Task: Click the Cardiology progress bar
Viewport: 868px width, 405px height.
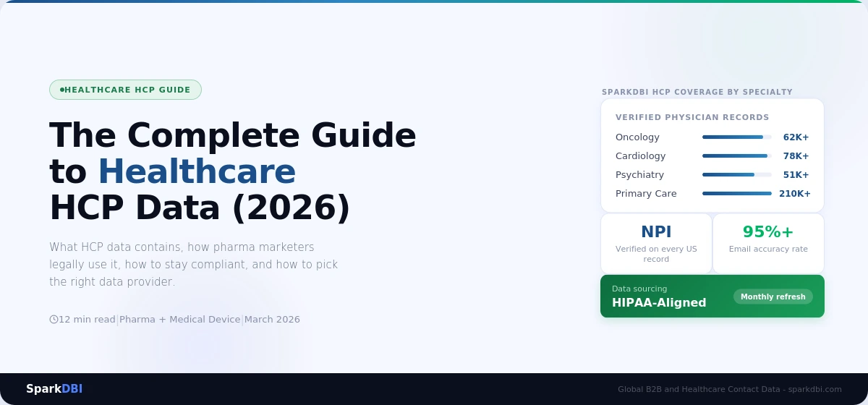Action: pos(736,156)
